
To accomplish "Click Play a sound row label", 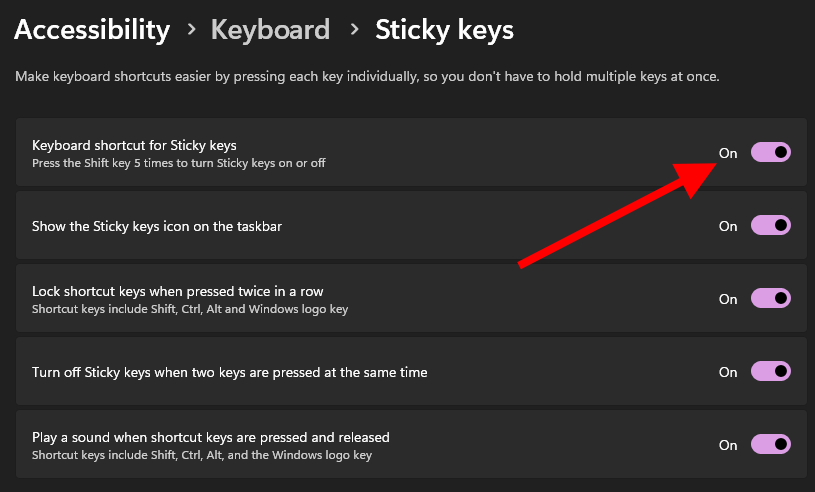I will (210, 437).
